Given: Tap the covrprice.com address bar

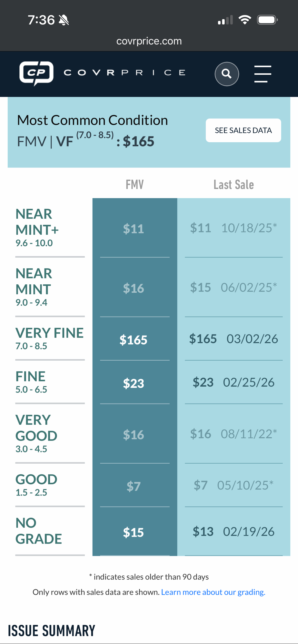Looking at the screenshot, I should [149, 41].
